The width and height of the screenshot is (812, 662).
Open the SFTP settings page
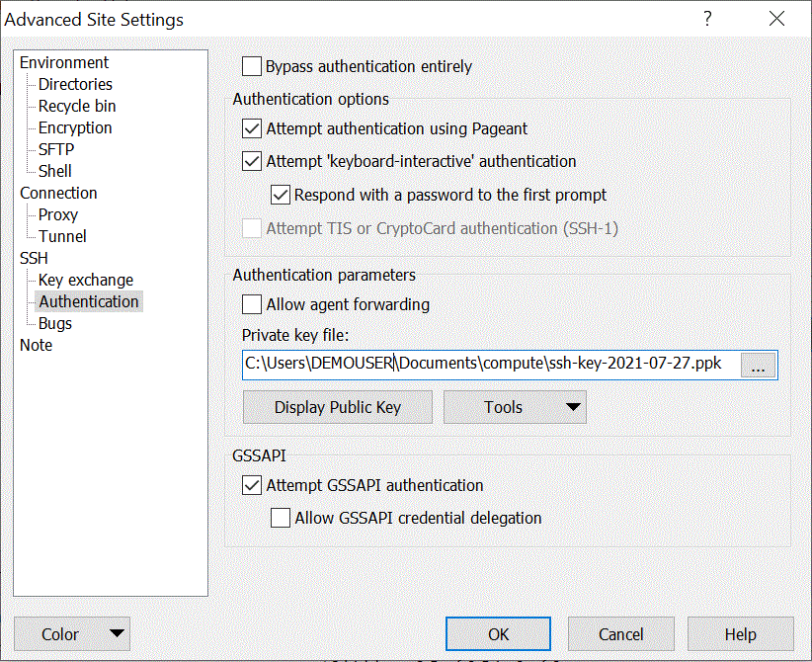point(55,149)
